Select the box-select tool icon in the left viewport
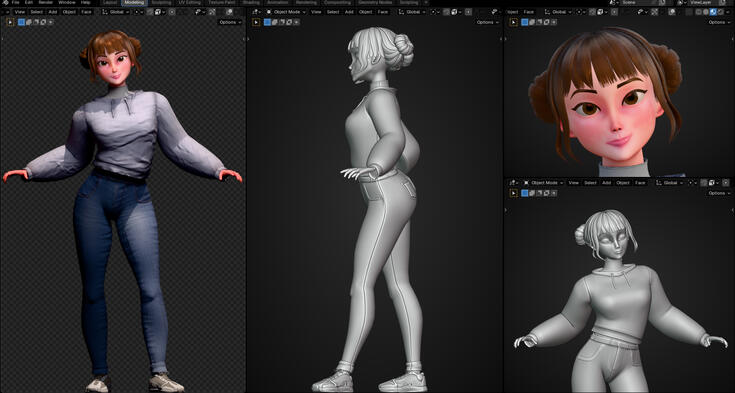The width and height of the screenshot is (735, 393). [x=10, y=22]
